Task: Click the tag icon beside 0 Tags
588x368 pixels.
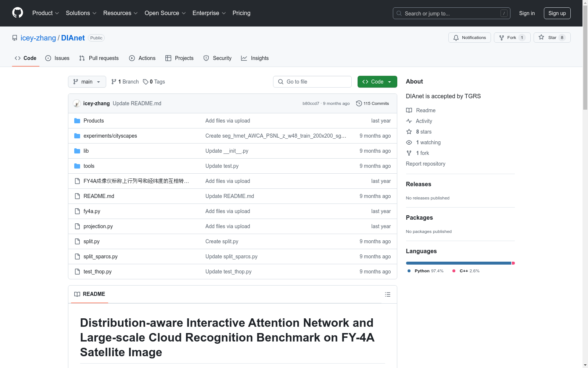Action: coord(146,82)
